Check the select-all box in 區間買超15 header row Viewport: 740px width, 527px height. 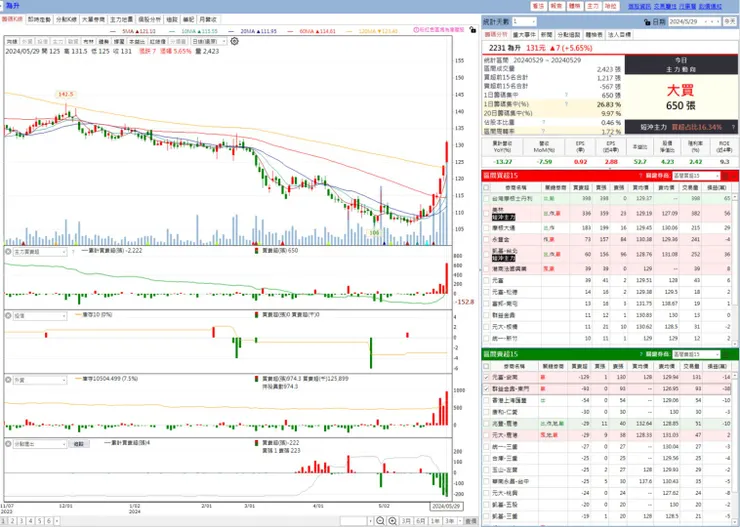486,188
